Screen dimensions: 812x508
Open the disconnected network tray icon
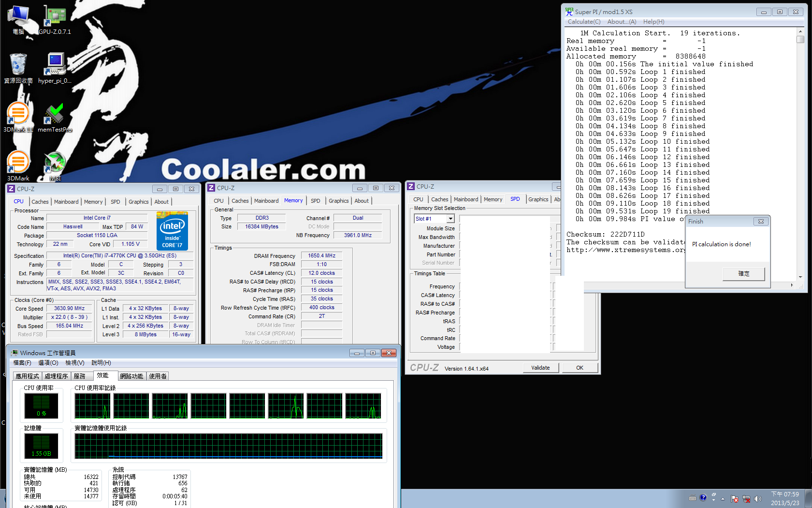click(x=746, y=499)
